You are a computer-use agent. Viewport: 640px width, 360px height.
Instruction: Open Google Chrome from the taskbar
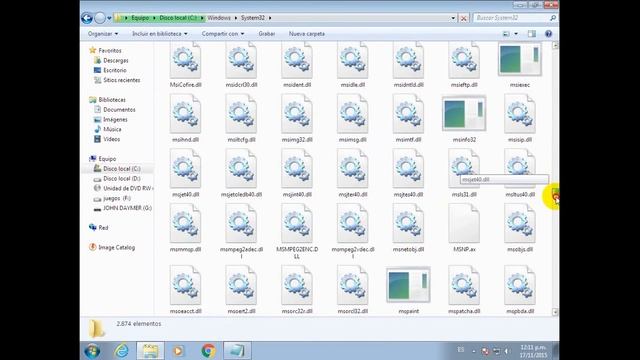208,351
